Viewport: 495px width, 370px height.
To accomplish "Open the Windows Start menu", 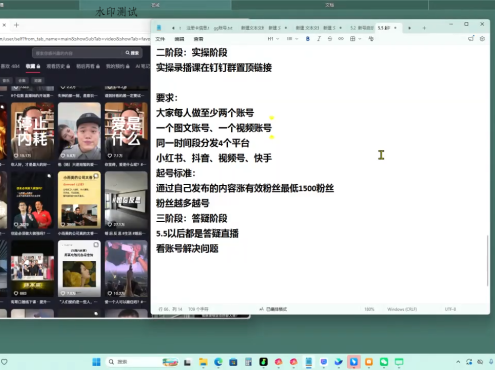I will (x=96, y=362).
